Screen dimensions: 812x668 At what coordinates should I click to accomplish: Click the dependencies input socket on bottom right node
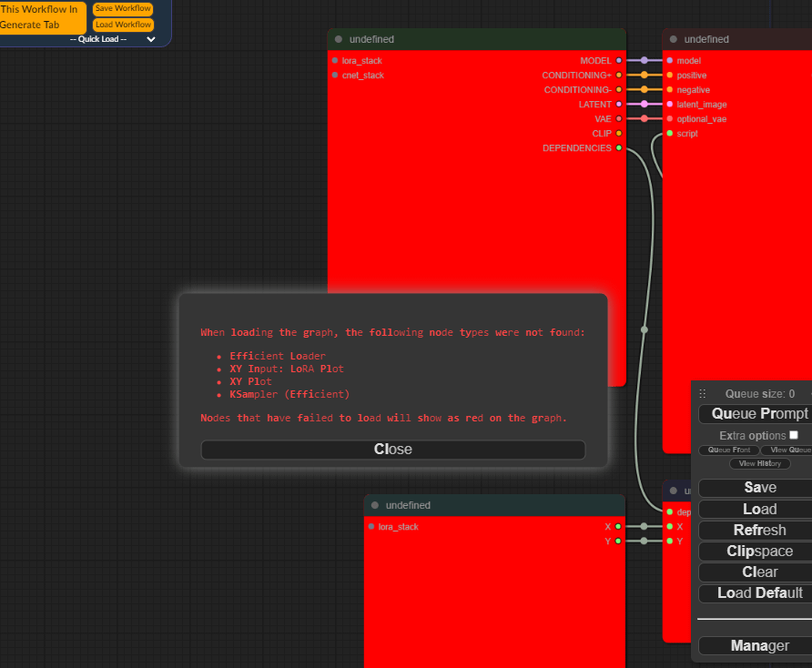[670, 512]
